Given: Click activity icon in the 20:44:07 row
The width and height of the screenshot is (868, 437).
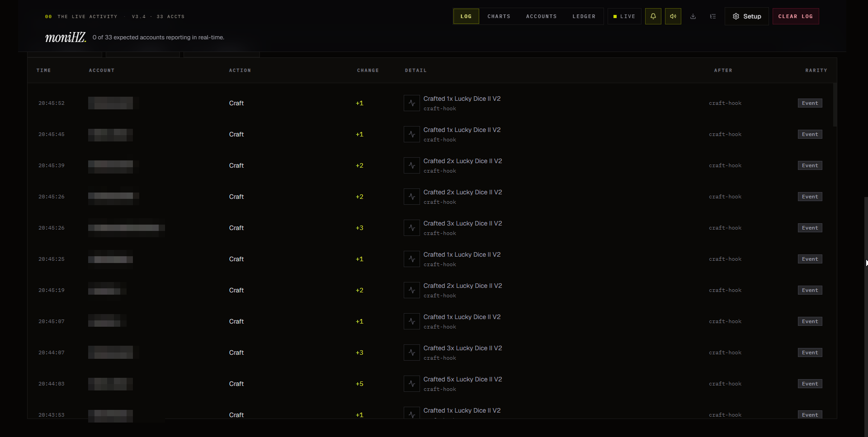Looking at the screenshot, I should 411,352.
